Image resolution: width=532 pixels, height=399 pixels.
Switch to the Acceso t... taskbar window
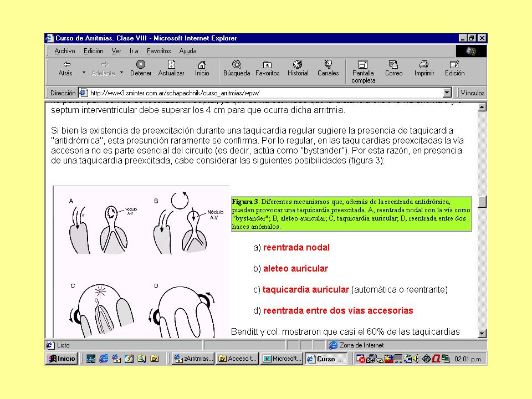(238, 359)
